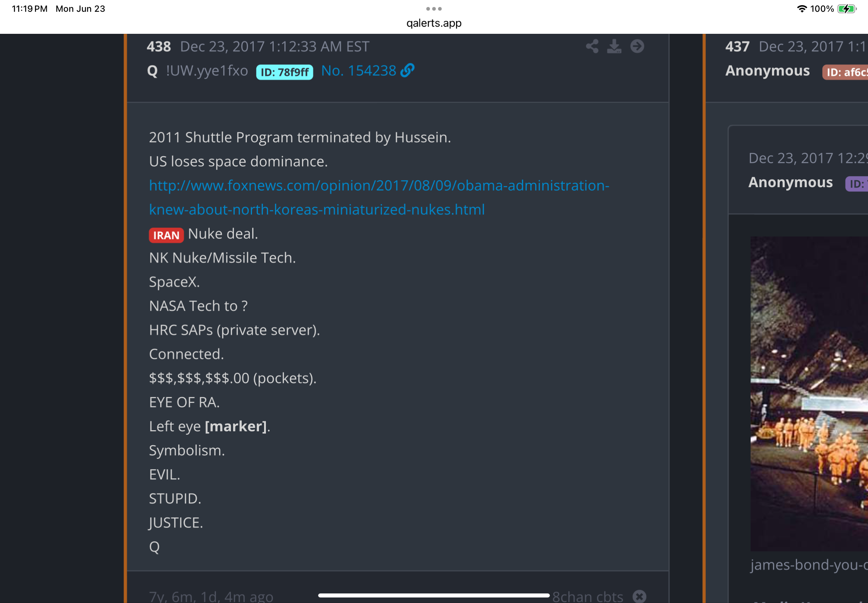Click the purple ID badge in quoted post
Image resolution: width=868 pixels, height=603 pixels.
click(857, 183)
